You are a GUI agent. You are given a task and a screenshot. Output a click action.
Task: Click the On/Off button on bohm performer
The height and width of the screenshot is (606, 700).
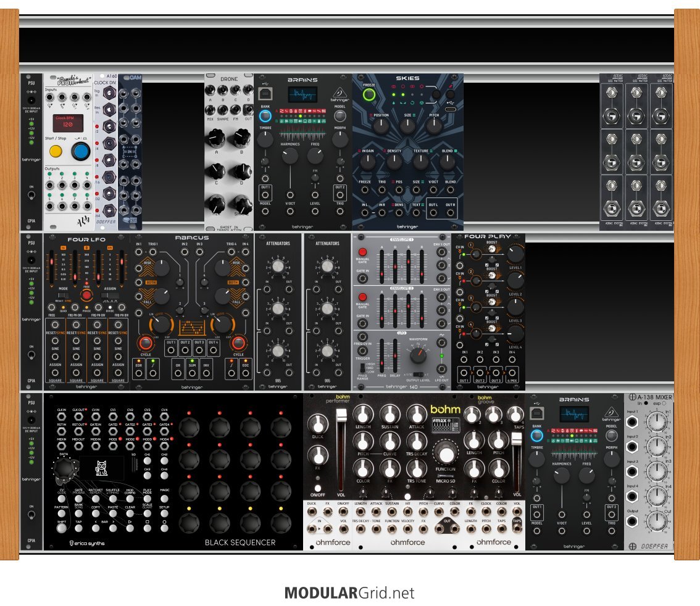[x=318, y=488]
